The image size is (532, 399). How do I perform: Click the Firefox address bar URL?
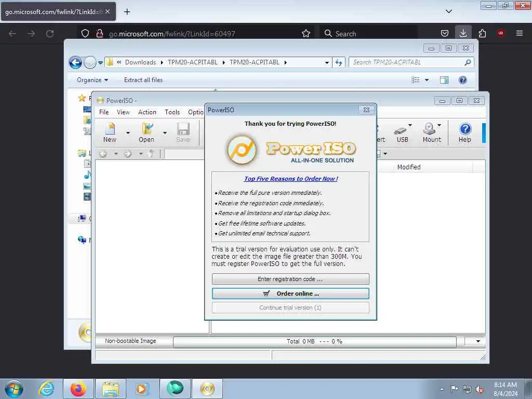click(172, 34)
